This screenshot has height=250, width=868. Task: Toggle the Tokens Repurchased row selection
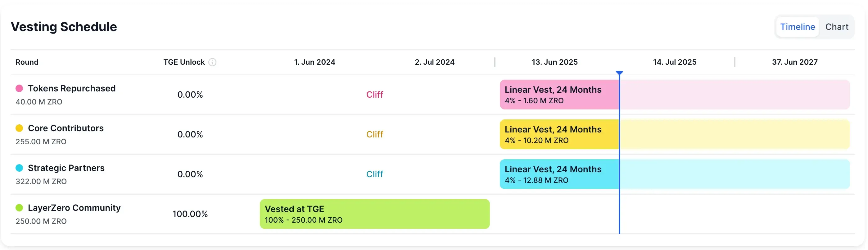click(72, 88)
